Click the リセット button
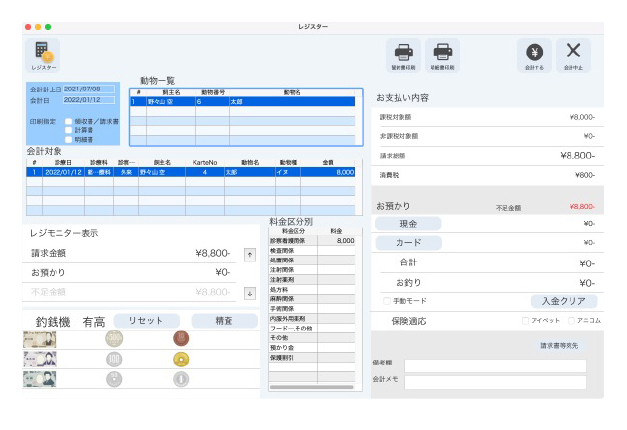 (146, 320)
